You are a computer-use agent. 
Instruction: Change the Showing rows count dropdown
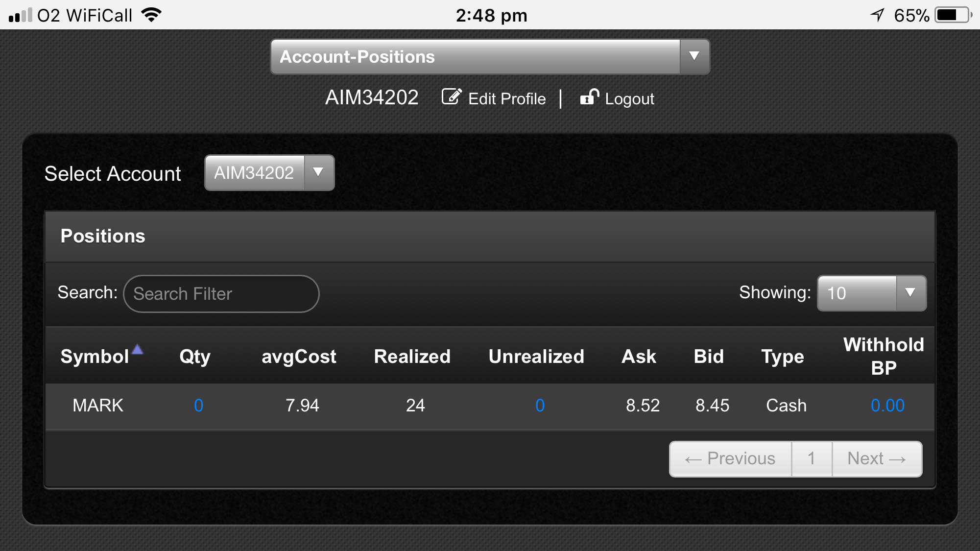pos(872,293)
